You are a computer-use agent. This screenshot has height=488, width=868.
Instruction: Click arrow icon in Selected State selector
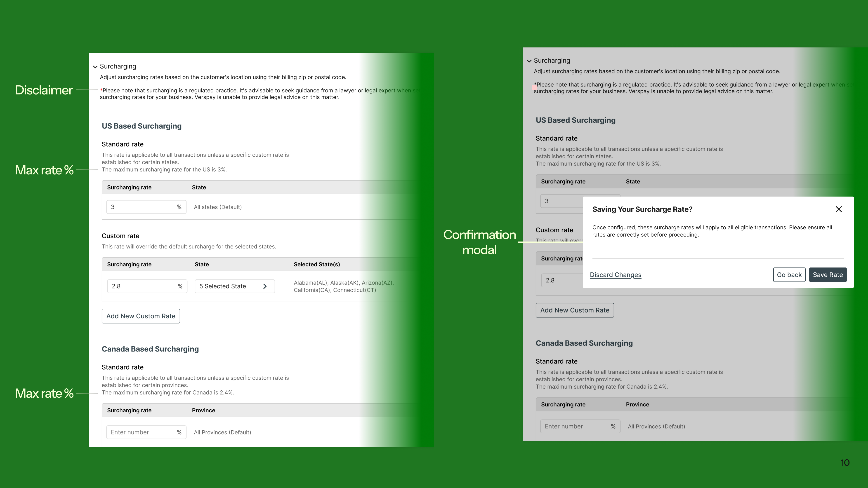[x=265, y=286]
